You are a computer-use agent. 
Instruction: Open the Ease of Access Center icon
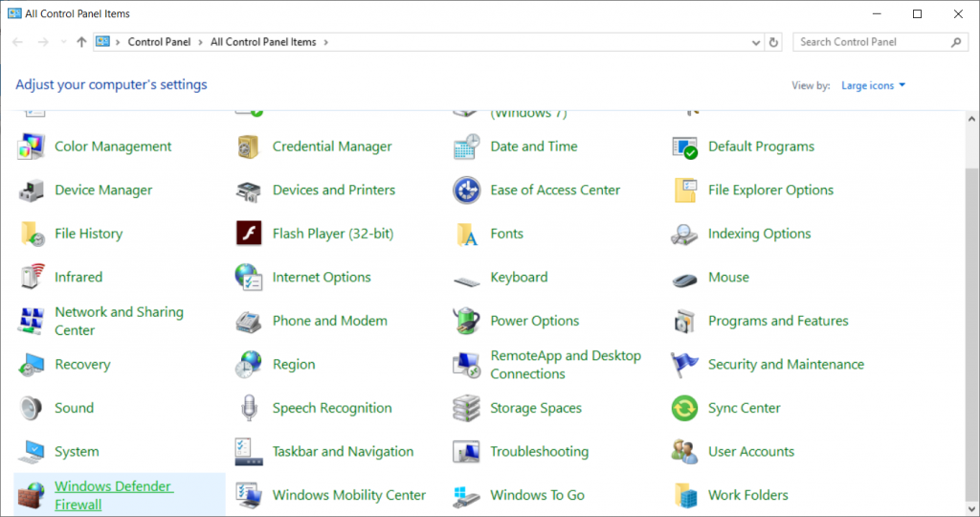(466, 191)
